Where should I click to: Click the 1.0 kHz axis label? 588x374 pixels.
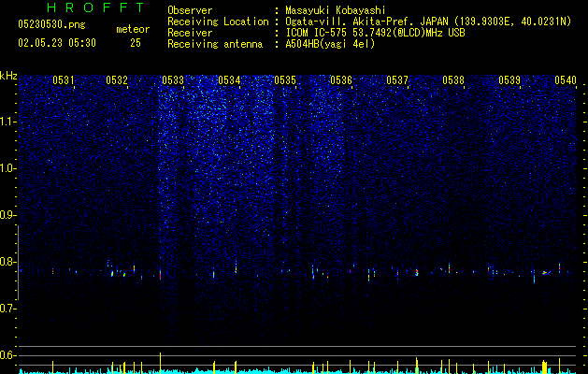[8, 168]
